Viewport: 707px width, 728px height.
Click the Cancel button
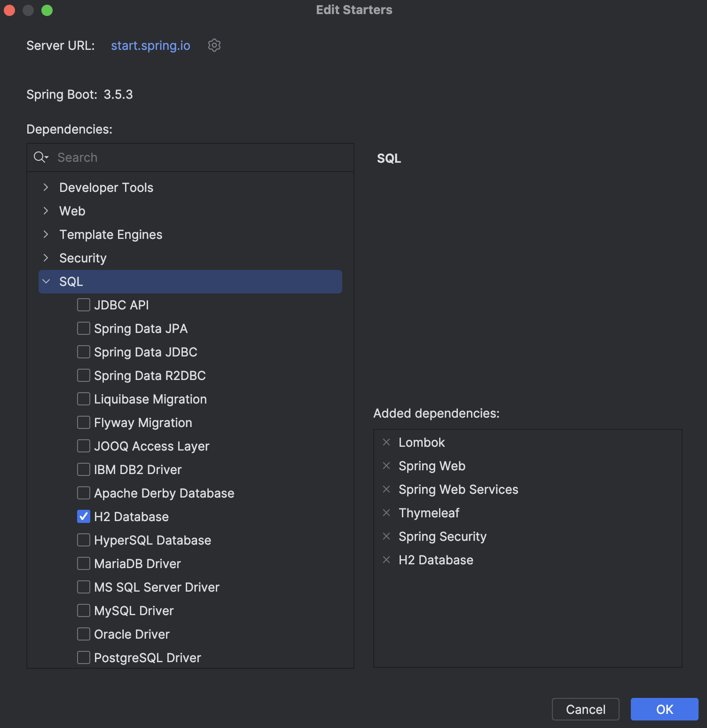coord(585,709)
